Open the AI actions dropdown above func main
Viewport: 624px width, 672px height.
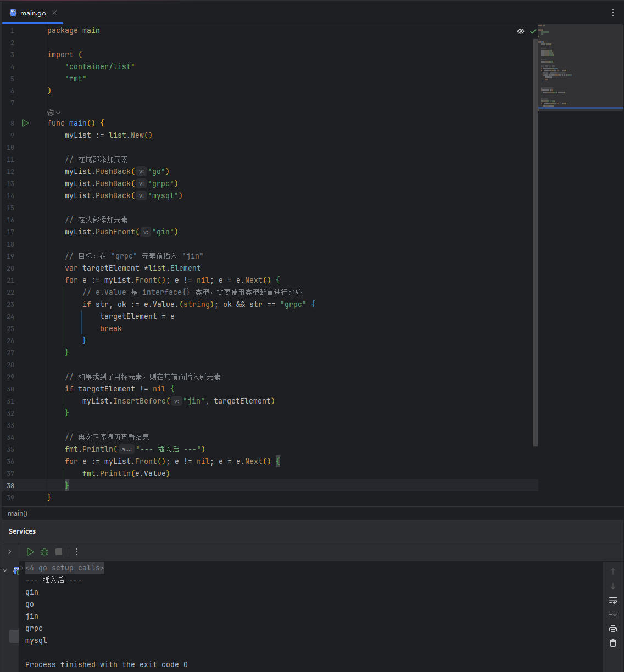(54, 113)
